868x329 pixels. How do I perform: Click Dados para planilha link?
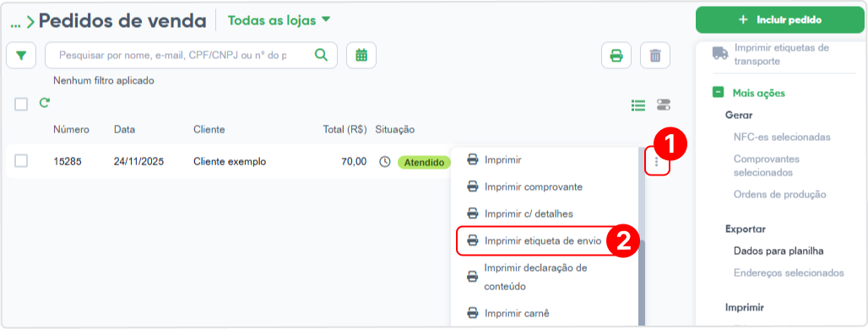778,251
